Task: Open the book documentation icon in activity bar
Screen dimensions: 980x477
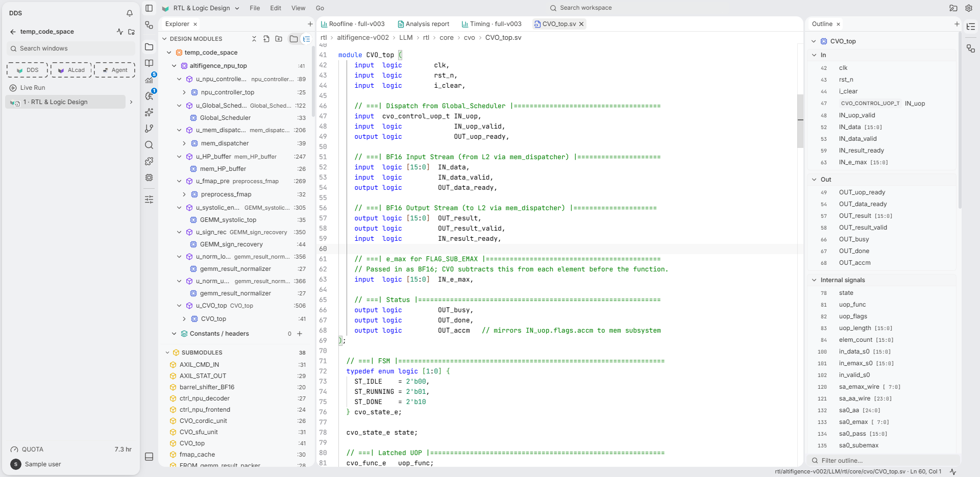Action: 149,63
